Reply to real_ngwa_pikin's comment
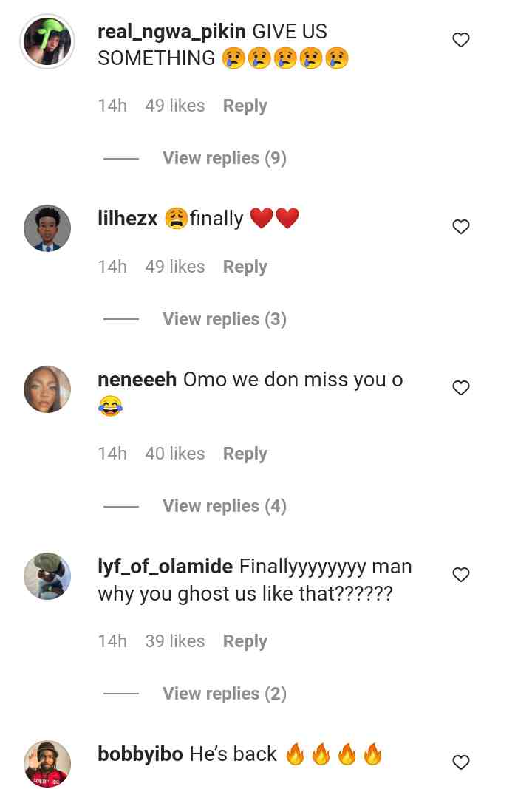This screenshot has height=789, width=532. point(245,106)
